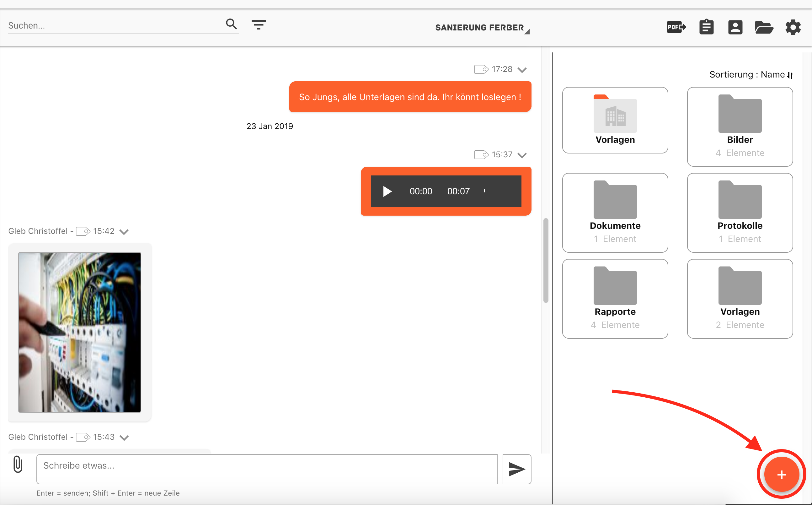Image resolution: width=812 pixels, height=505 pixels.
Task: Toggle the sort order for Name
Action: [x=790, y=75]
